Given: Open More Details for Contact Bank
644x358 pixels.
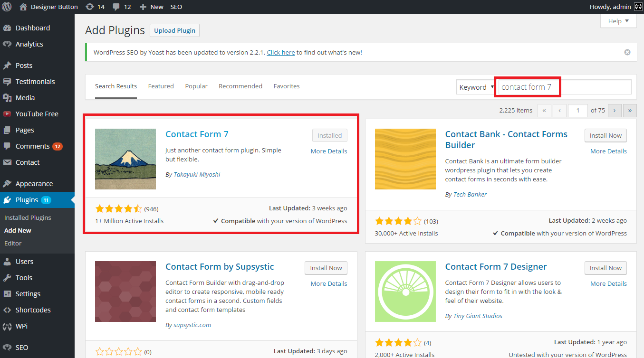Looking at the screenshot, I should pos(608,151).
